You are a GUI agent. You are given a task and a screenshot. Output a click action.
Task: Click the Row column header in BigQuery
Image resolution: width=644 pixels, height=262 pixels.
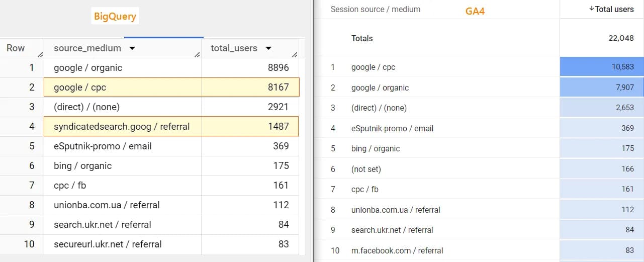click(x=16, y=48)
